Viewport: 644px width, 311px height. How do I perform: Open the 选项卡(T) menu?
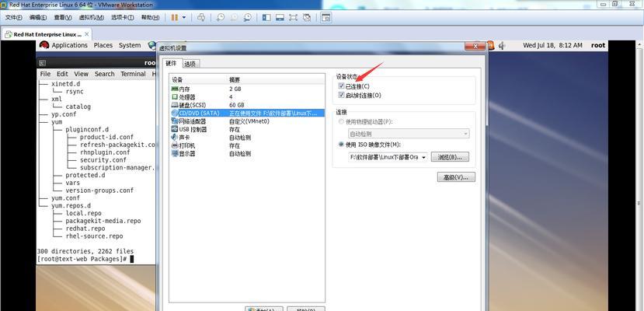[x=123, y=17]
